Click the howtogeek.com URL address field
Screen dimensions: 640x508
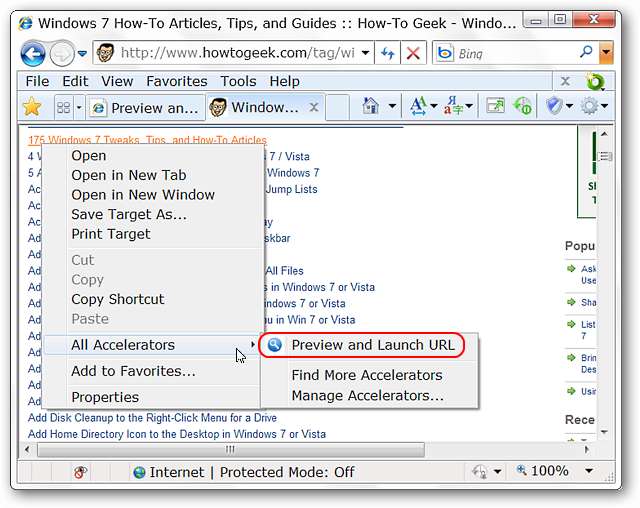(x=238, y=53)
